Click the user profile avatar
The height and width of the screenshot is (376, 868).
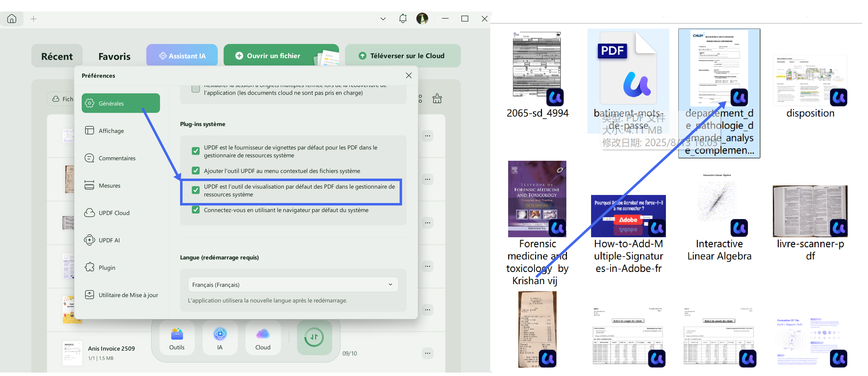422,19
